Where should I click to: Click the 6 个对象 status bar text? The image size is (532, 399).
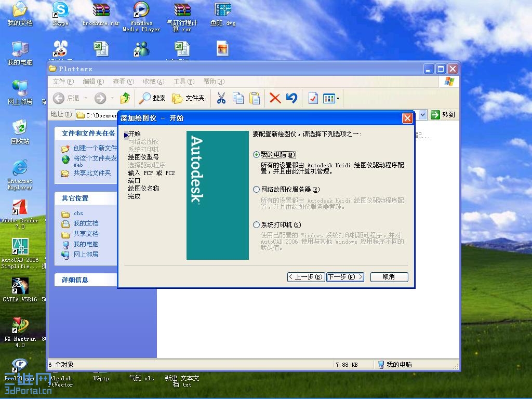click(61, 365)
